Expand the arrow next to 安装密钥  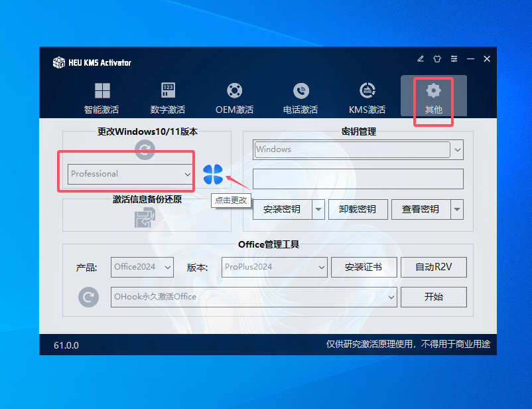318,209
